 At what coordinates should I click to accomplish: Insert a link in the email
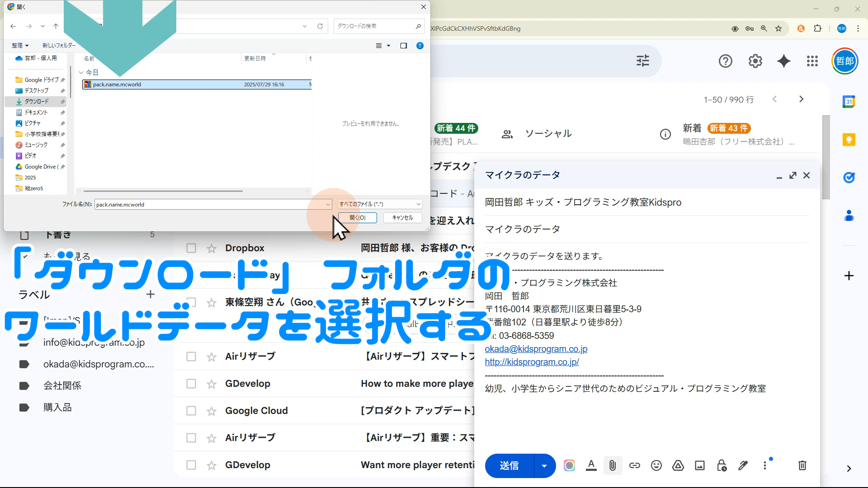click(x=634, y=465)
